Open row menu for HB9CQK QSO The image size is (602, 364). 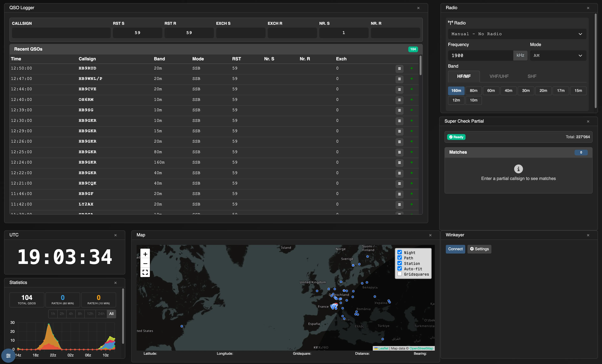click(399, 184)
